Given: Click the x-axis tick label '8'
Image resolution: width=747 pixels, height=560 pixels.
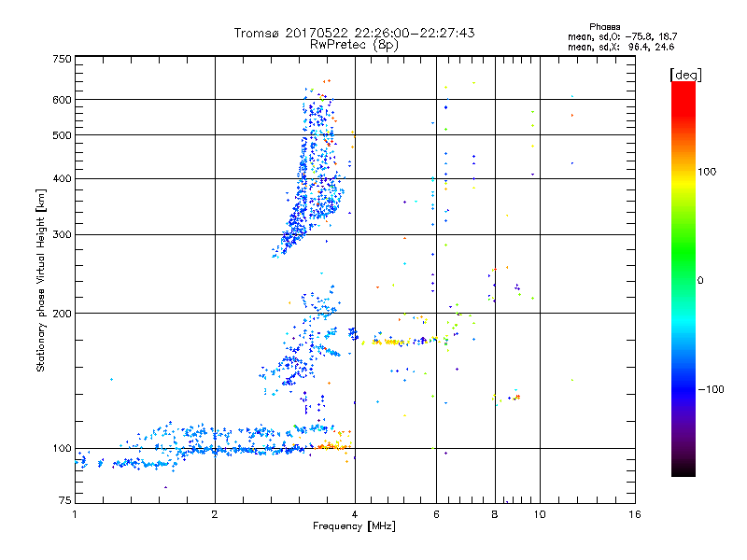Looking at the screenshot, I should (495, 514).
